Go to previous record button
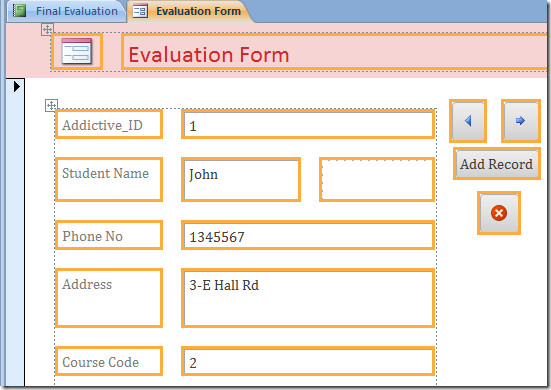 468,121
